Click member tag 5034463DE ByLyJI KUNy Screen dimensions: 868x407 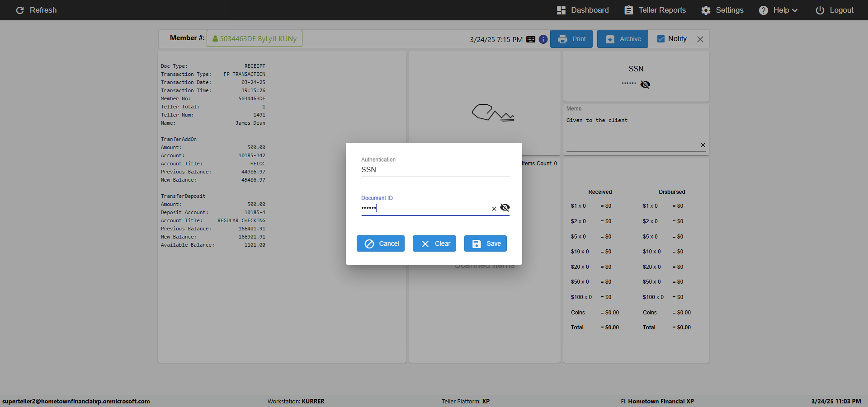pyautogui.click(x=255, y=38)
